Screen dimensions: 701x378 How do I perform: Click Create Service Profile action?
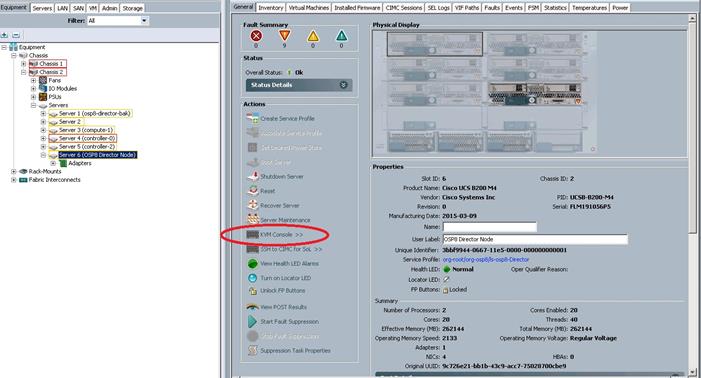(x=287, y=118)
